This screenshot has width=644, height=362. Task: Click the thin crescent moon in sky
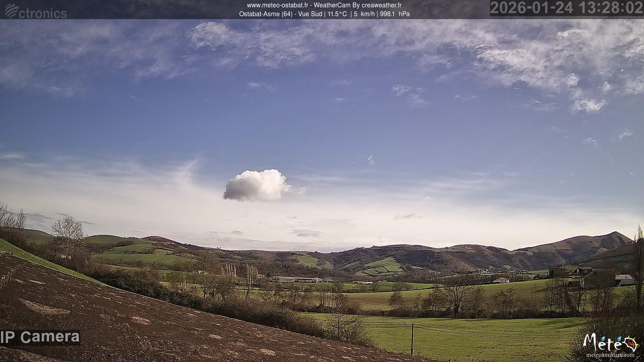pos(229,52)
